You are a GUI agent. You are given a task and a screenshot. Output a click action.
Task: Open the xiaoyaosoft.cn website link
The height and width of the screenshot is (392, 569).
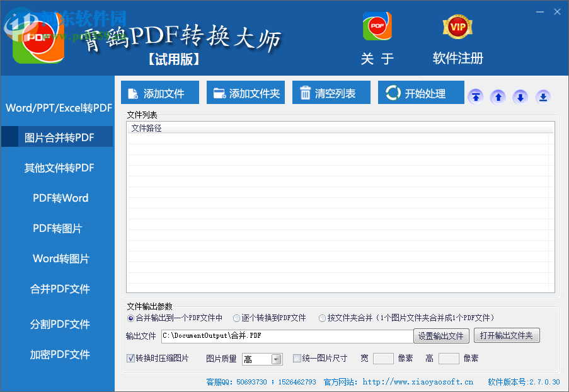417,381
